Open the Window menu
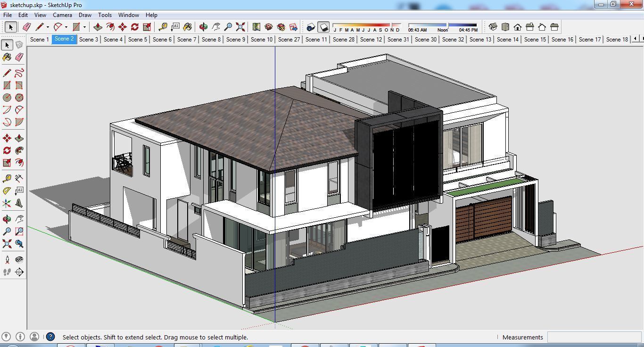This screenshot has width=644, height=347. (x=128, y=15)
